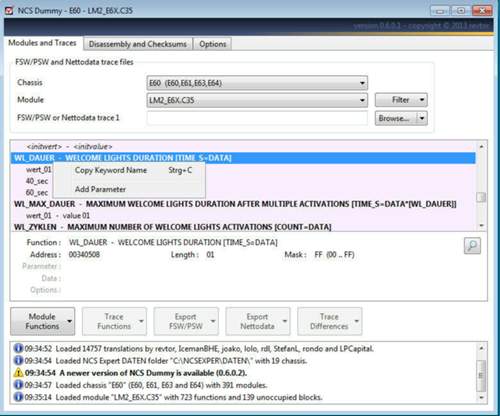
Task: Expand the Filter button dropdown arrow
Action: tap(422, 100)
